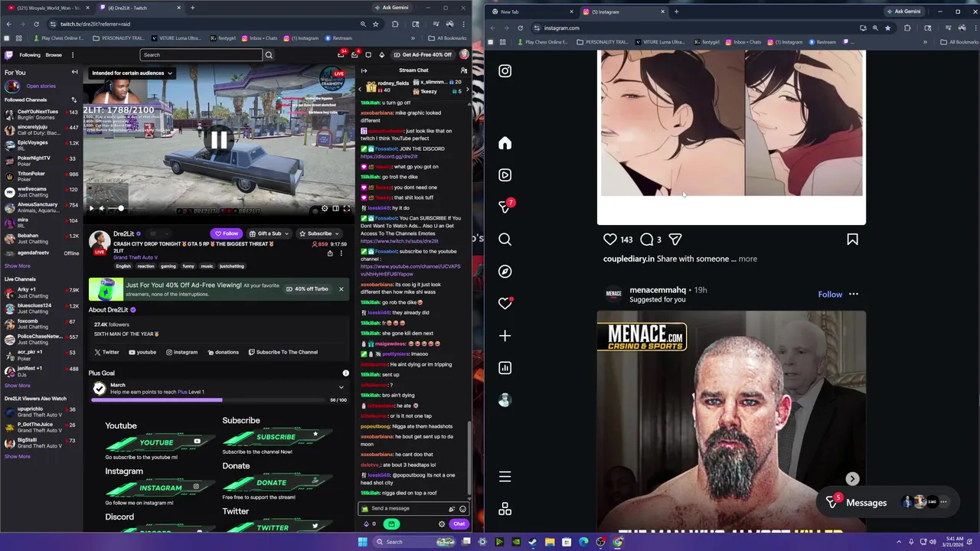Viewport: 980px width, 551px height.
Task: Follow the Dre2Lit channel
Action: coord(226,233)
